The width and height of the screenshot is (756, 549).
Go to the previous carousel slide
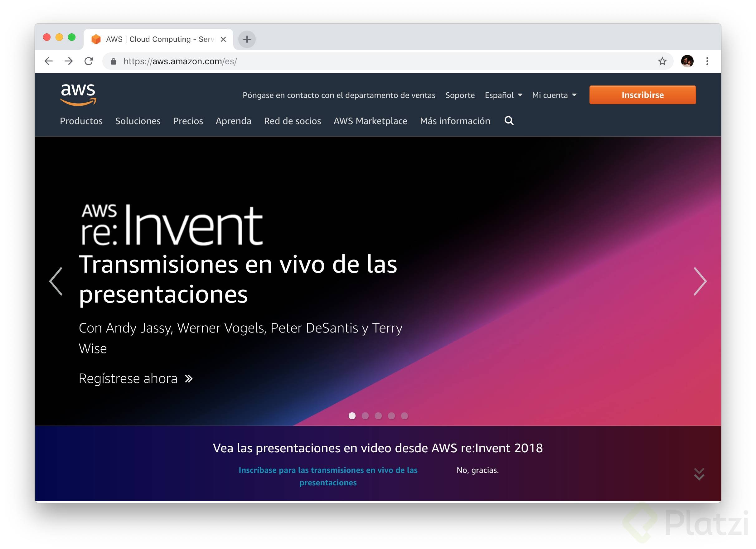click(x=56, y=281)
